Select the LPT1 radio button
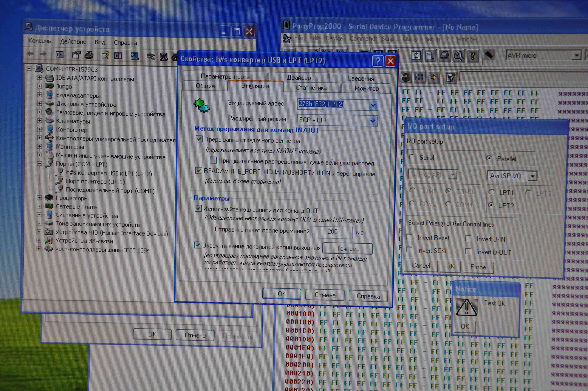 [491, 192]
